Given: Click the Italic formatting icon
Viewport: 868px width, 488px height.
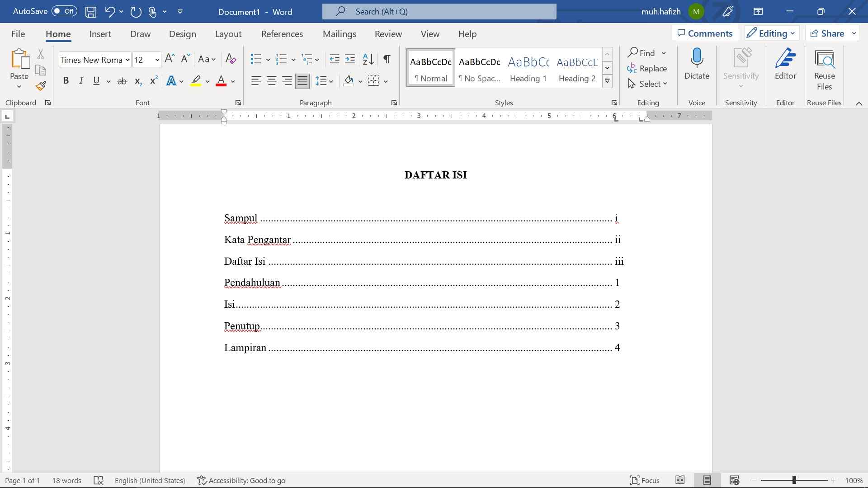Looking at the screenshot, I should [x=81, y=81].
